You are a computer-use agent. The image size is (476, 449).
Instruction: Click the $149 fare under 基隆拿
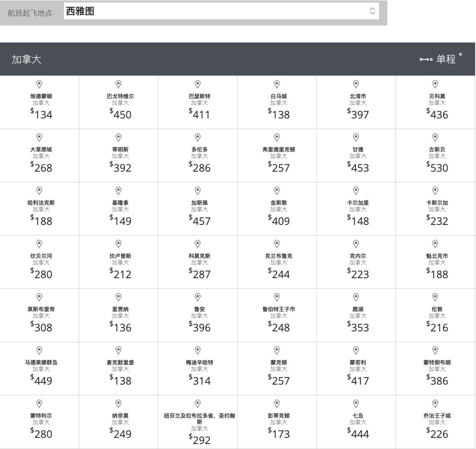tap(120, 221)
